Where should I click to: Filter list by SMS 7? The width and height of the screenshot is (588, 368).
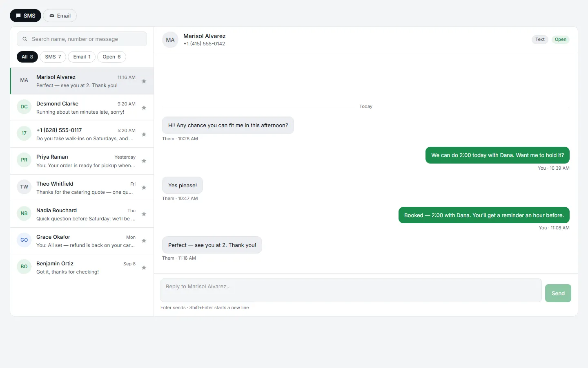point(53,57)
